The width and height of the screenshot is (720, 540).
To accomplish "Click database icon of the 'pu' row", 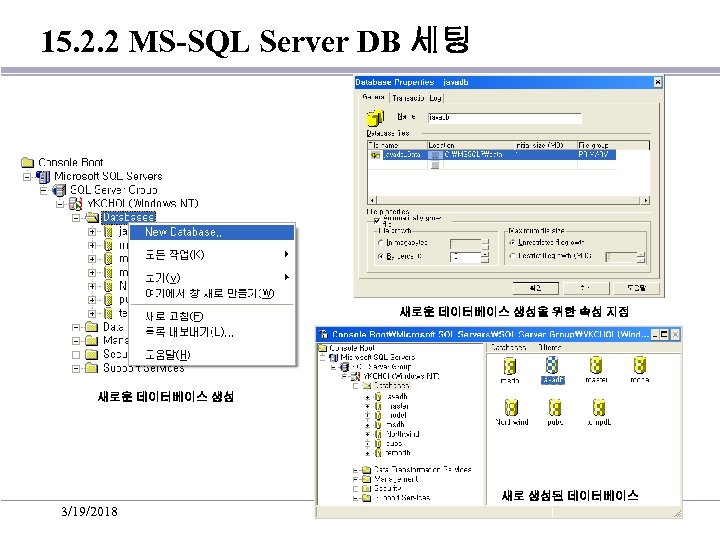I will [108, 299].
